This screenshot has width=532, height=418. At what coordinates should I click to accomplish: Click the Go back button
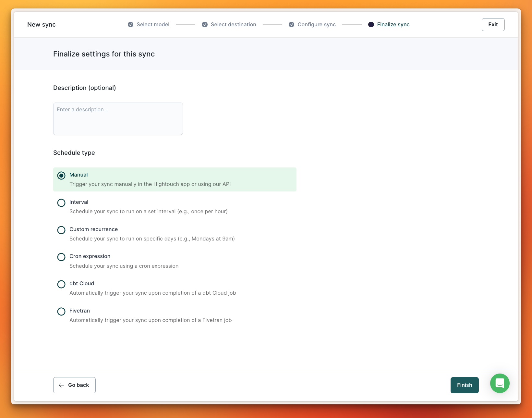pos(74,385)
